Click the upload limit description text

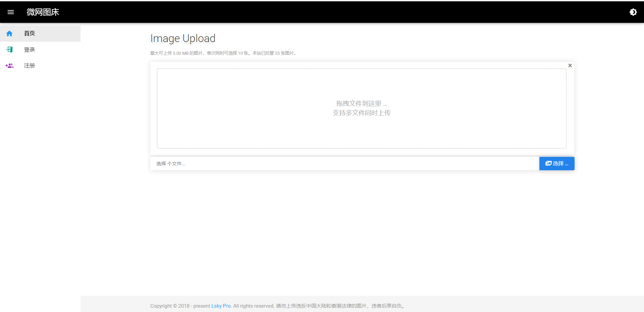click(223, 53)
